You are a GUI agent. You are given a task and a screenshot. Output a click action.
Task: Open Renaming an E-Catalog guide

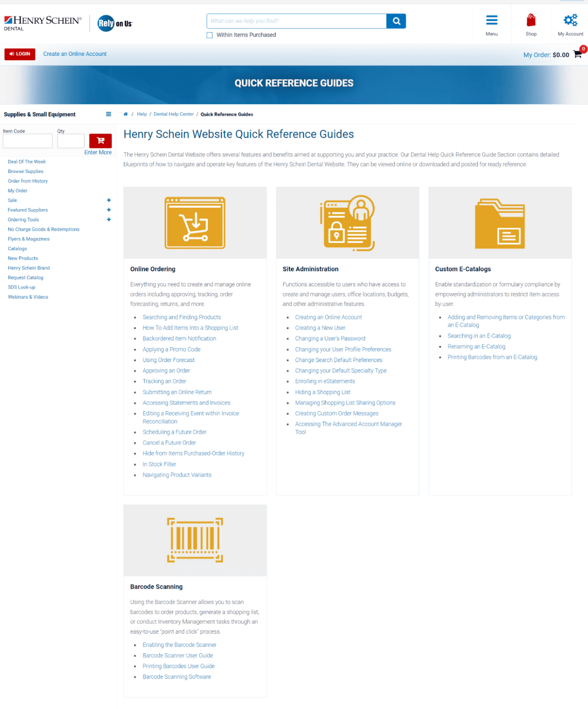[x=476, y=347]
